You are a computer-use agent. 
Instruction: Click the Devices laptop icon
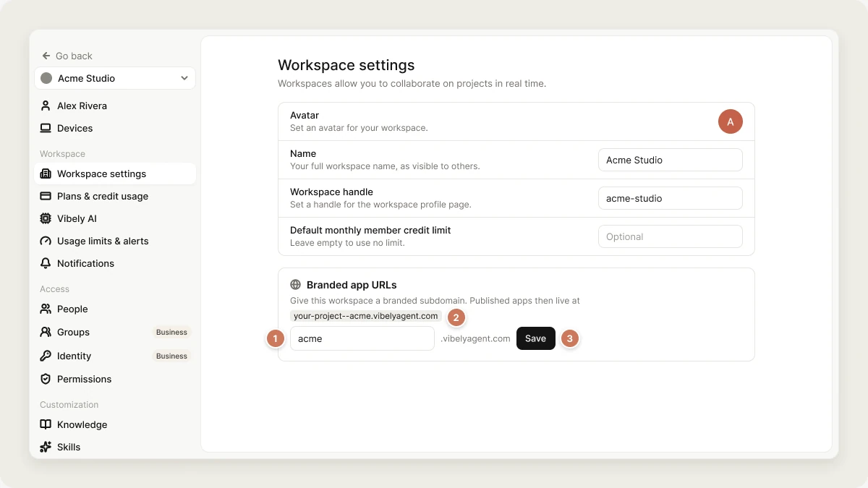[46, 128]
